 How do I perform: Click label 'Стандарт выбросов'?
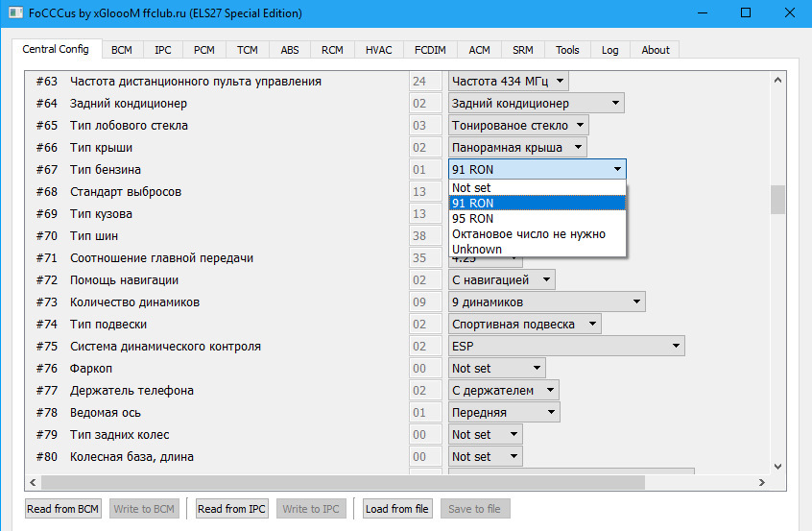(x=126, y=192)
